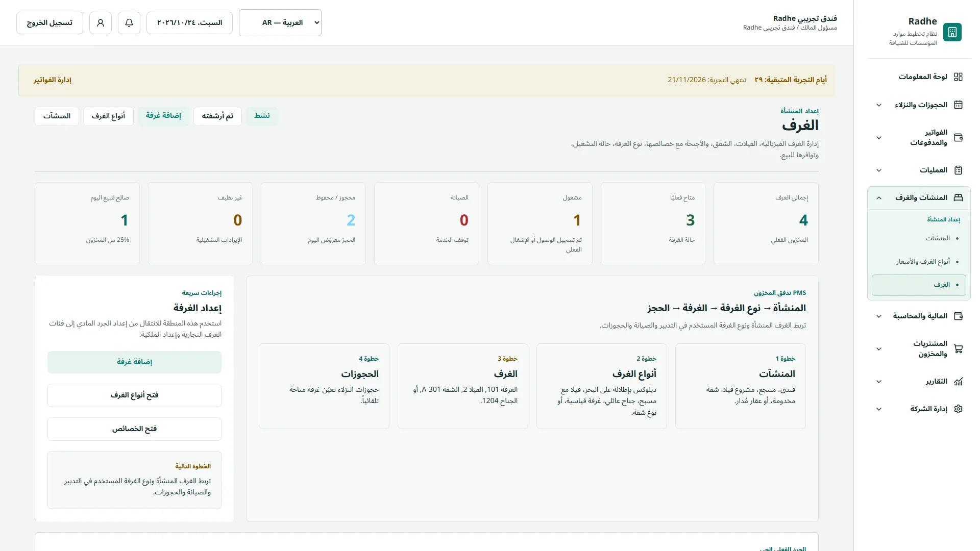Open the user profile icon in the header

click(101, 23)
